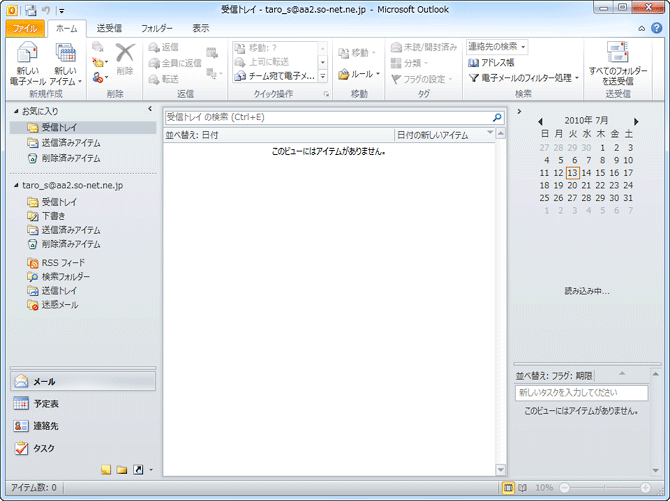This screenshot has width=670, height=501.
Task: Click 電子メールのフィルター処理 button
Action: [x=524, y=77]
